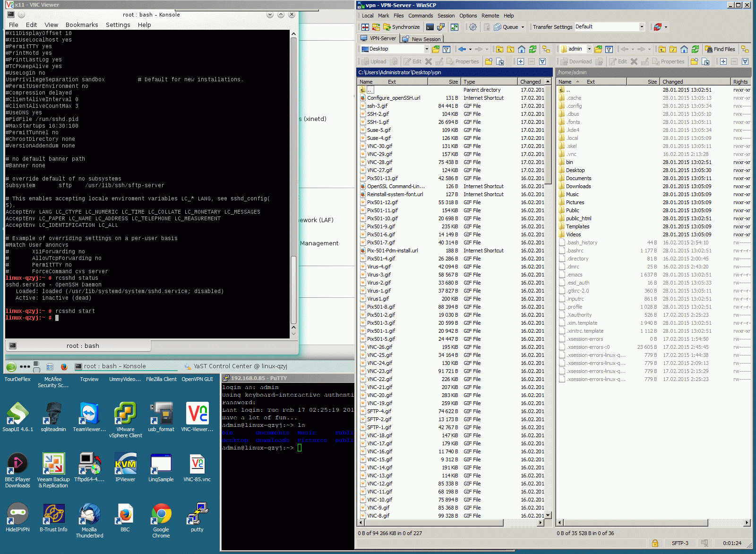Click the local panel Back arrow
Image resolution: width=756 pixels, height=554 pixels.
[462, 49]
